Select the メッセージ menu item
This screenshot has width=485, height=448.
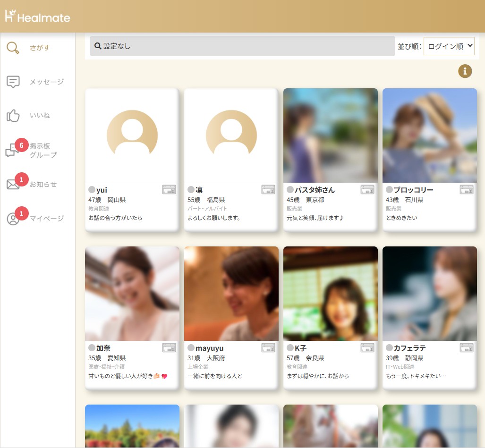tap(47, 82)
